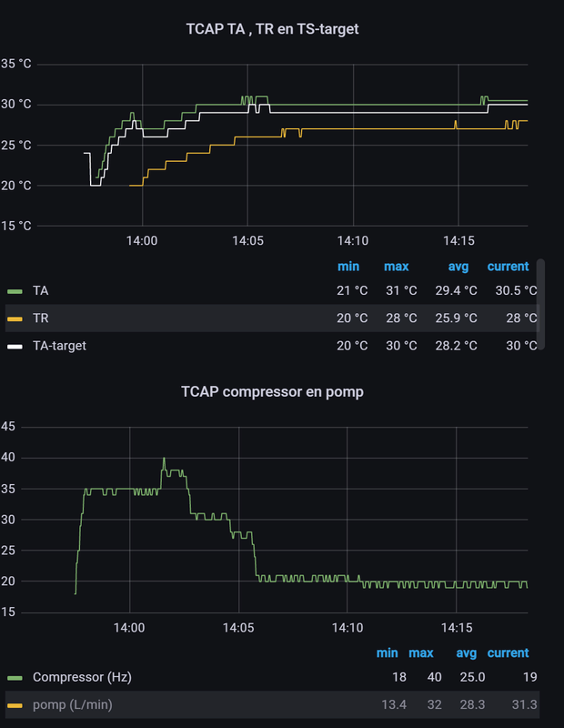Sort temperature legend by max column
This screenshot has height=728, width=564.
[397, 266]
